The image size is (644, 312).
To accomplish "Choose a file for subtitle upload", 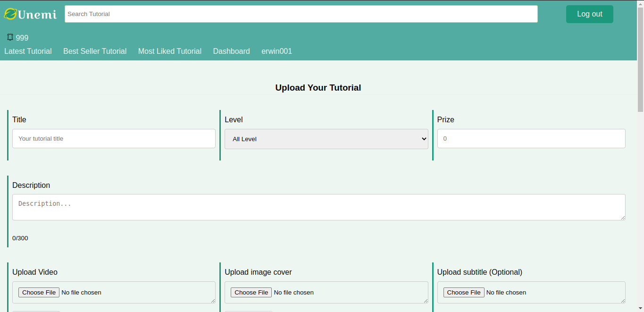I will tap(464, 293).
